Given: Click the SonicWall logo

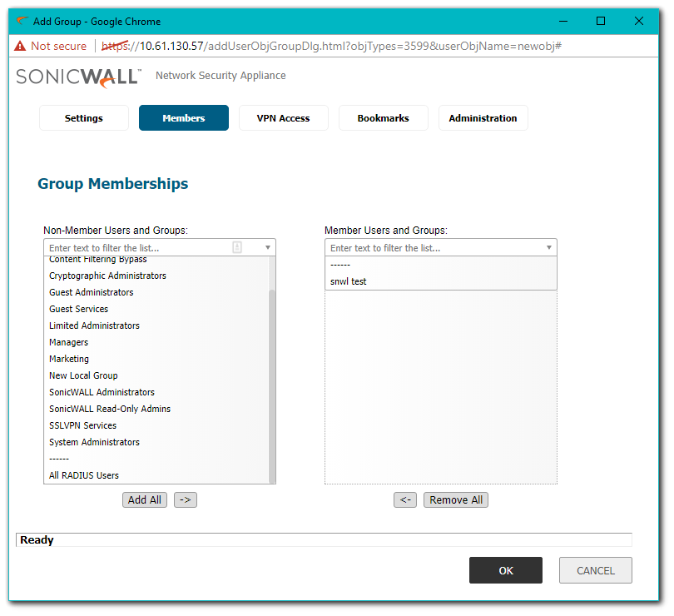Looking at the screenshot, I should [x=79, y=77].
